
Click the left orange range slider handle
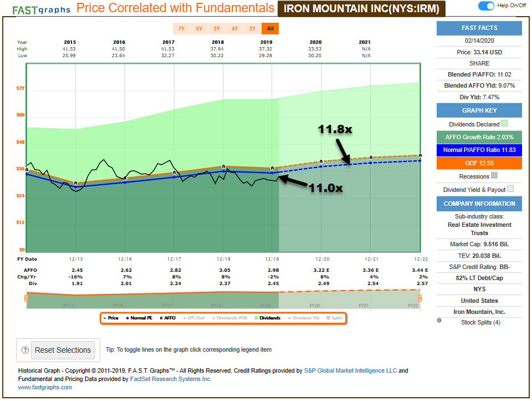[x=26, y=298]
